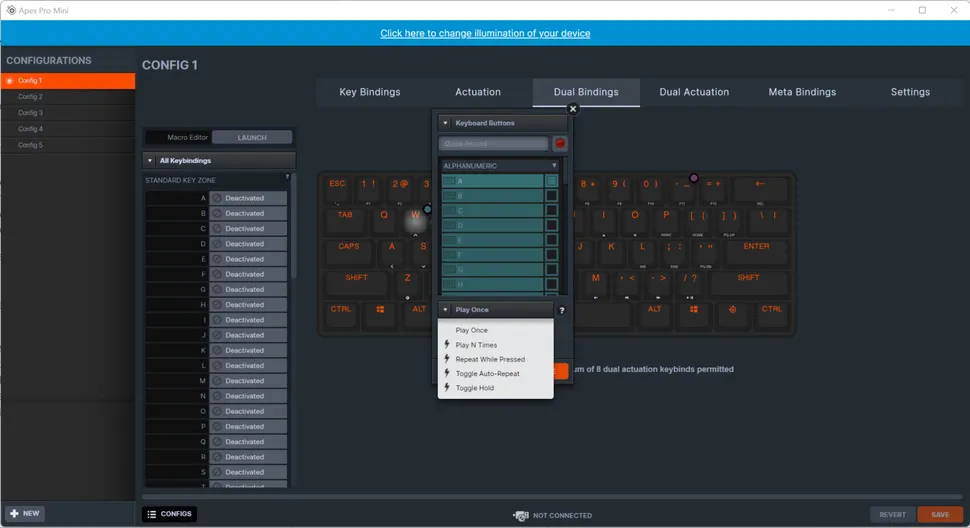Viewport: 970px width, 528px height.
Task: Choose Play Once in the dropdown list
Action: [496, 330]
